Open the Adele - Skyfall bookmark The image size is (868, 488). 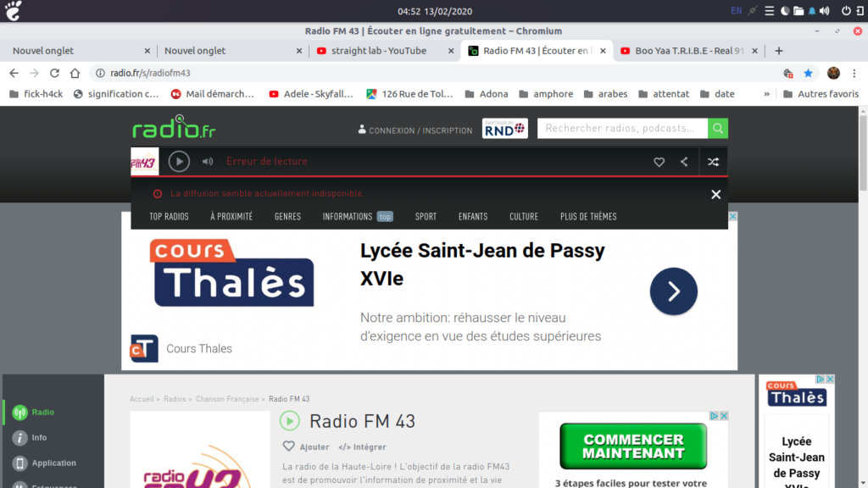click(311, 94)
